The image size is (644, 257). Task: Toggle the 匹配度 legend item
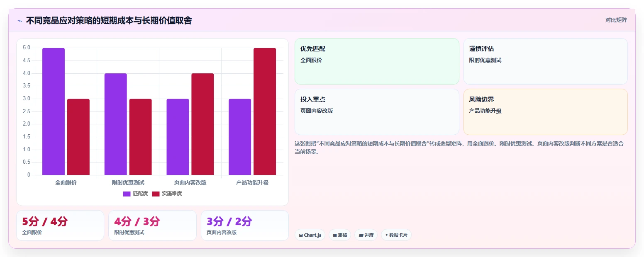pos(135,194)
